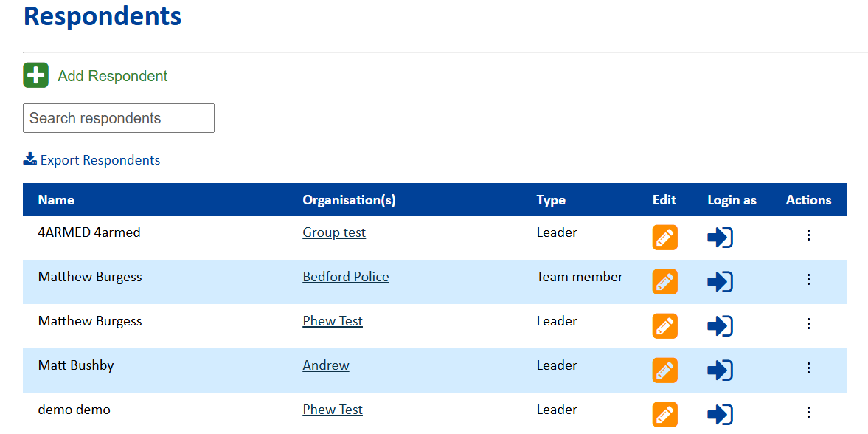Click the Name column header
Viewport: 868px width, 434px height.
[56, 200]
